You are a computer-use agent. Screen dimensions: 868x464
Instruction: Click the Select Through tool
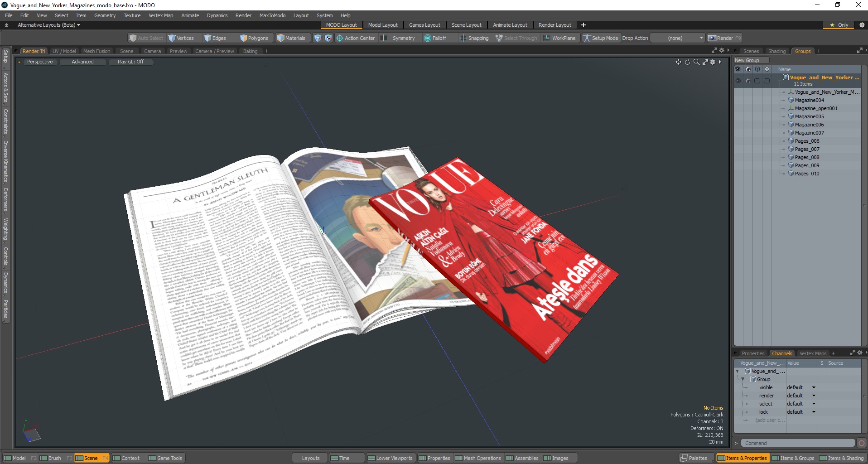[516, 38]
